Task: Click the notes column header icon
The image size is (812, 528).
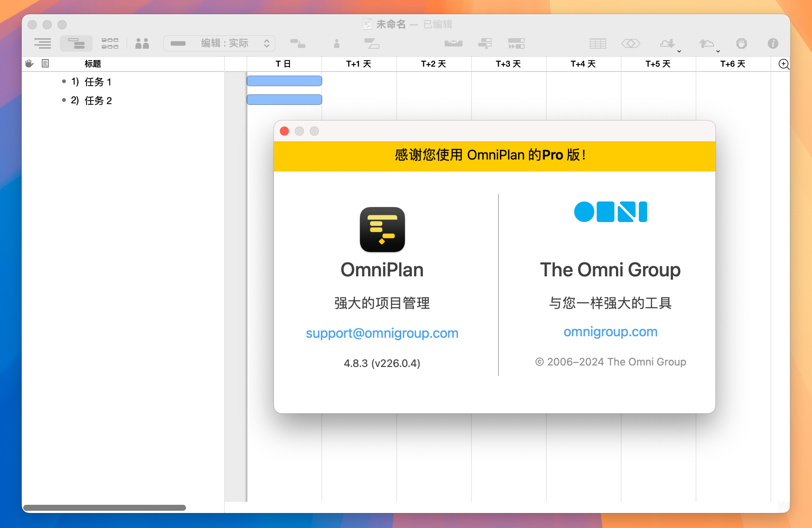Action: point(45,64)
